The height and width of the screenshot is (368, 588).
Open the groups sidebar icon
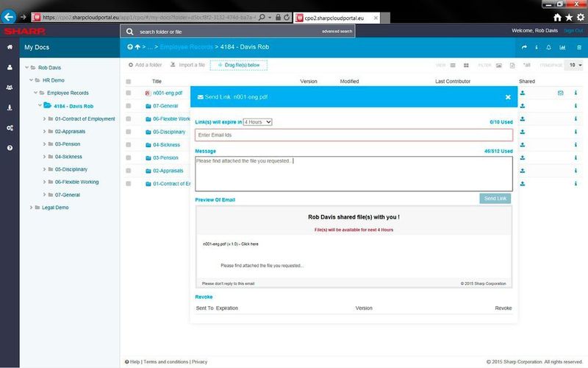click(x=10, y=88)
